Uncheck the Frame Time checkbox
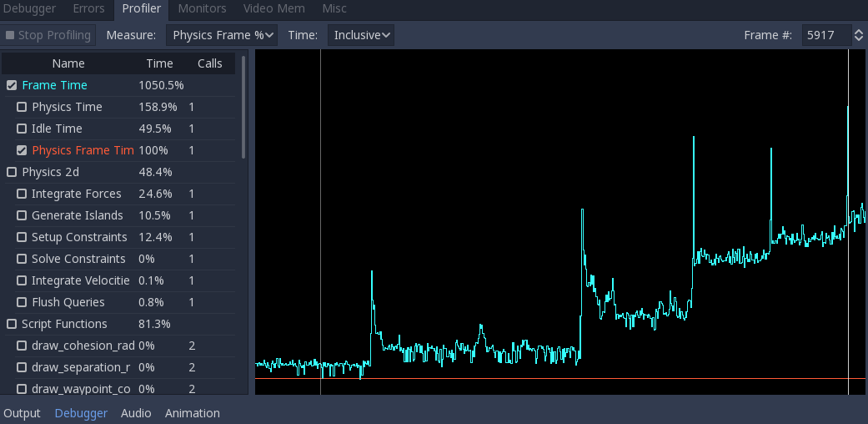The height and width of the screenshot is (424, 868). [12, 85]
